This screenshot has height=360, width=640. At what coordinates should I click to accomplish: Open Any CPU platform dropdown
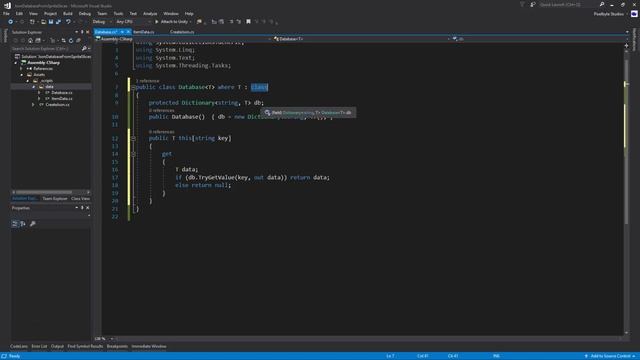[133, 22]
